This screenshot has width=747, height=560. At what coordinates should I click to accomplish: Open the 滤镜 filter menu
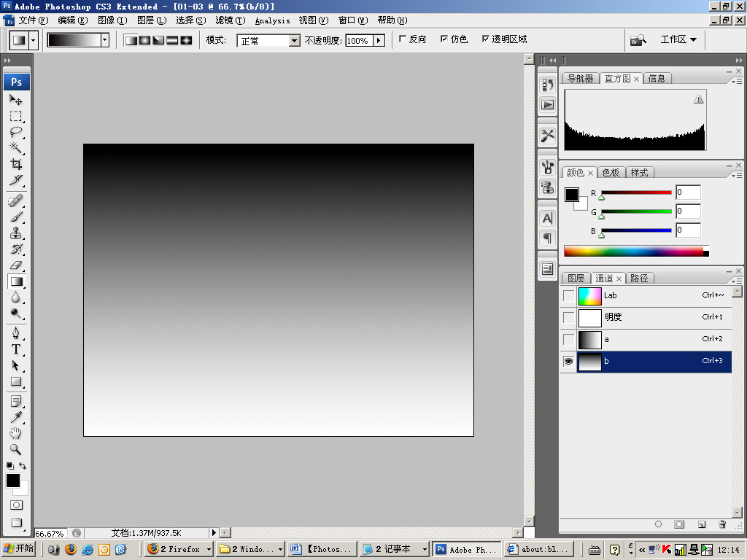[x=230, y=20]
